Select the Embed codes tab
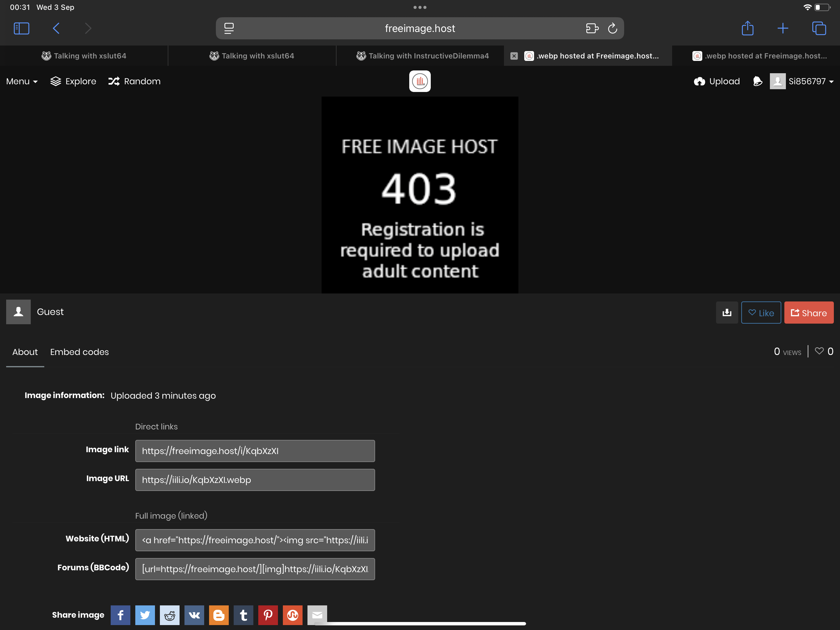Screen dimensions: 840x630 [79, 352]
